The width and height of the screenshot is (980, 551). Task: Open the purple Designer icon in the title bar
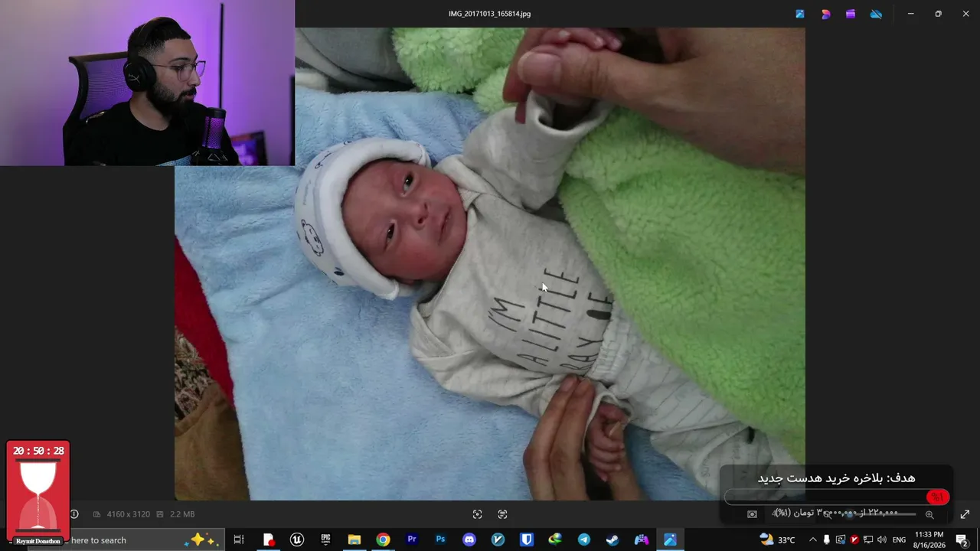click(x=825, y=14)
